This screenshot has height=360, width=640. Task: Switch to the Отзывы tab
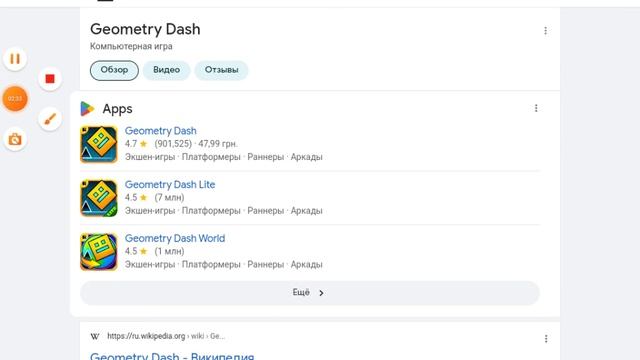pyautogui.click(x=221, y=70)
